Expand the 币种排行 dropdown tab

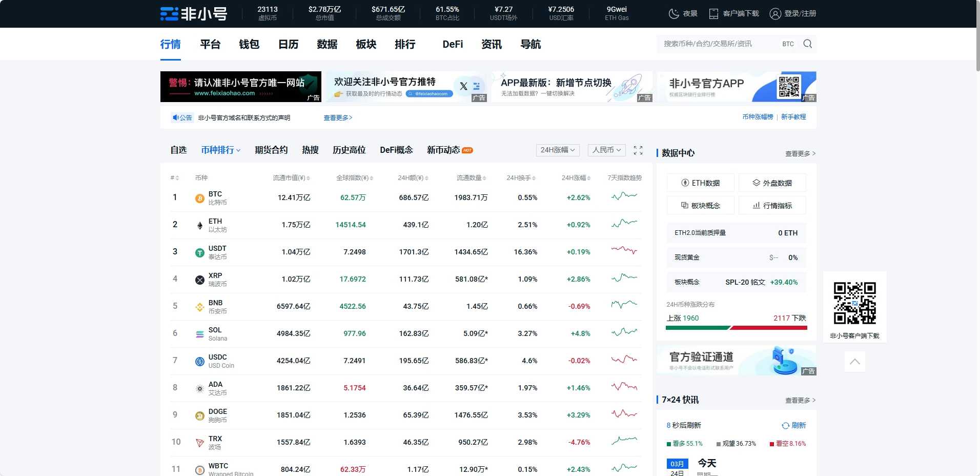point(220,150)
